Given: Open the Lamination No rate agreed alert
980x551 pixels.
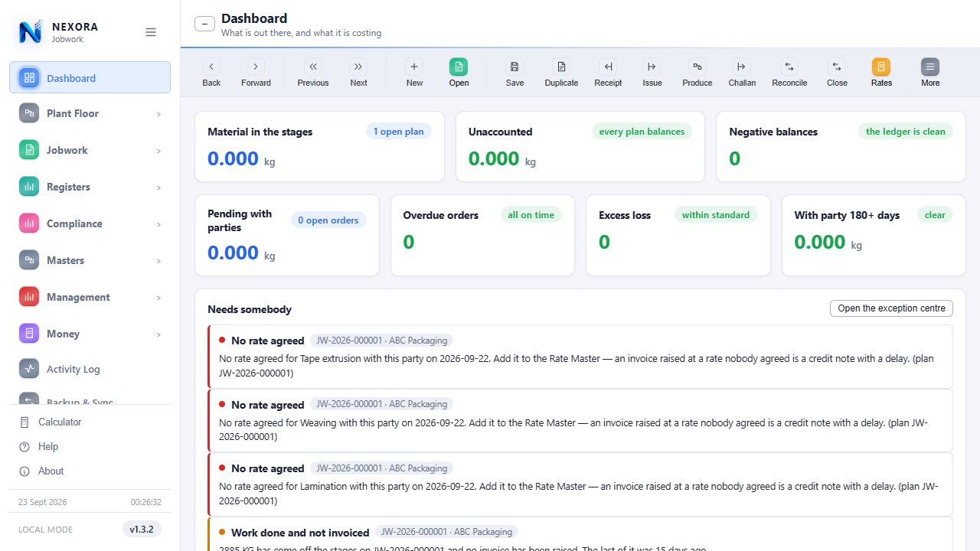Looking at the screenshot, I should point(580,484).
